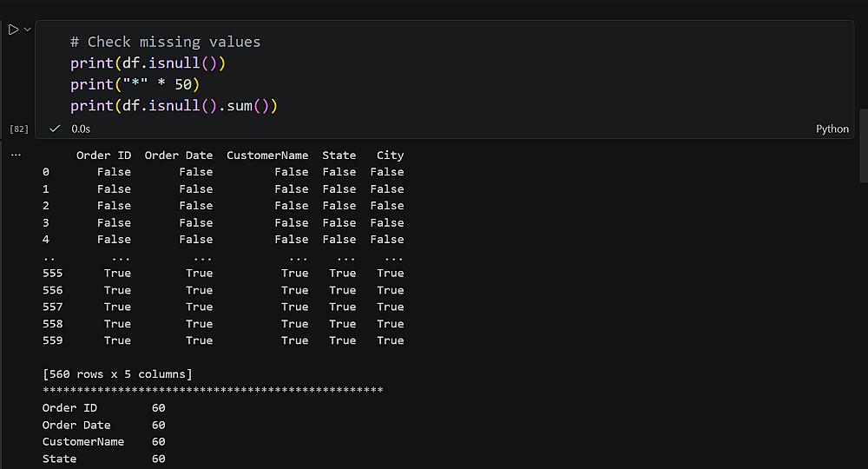Screen dimensions: 868x469
Task: Click the State column header in output
Action: 339,155
